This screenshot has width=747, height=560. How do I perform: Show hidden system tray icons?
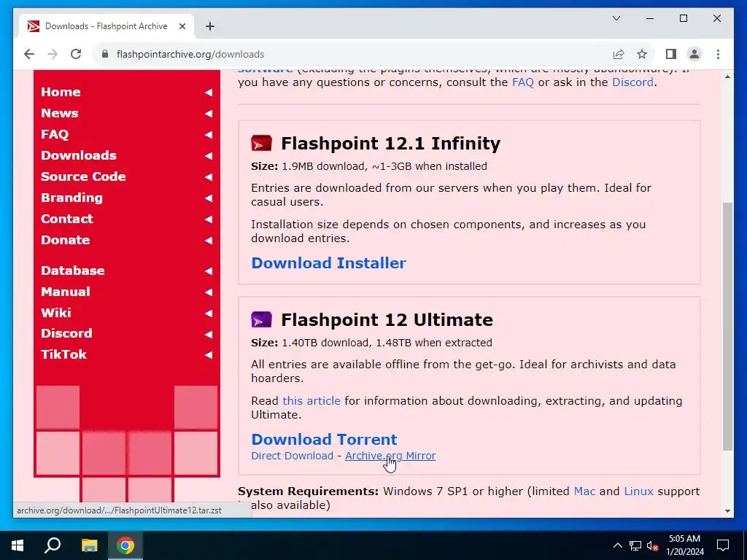(x=617, y=545)
